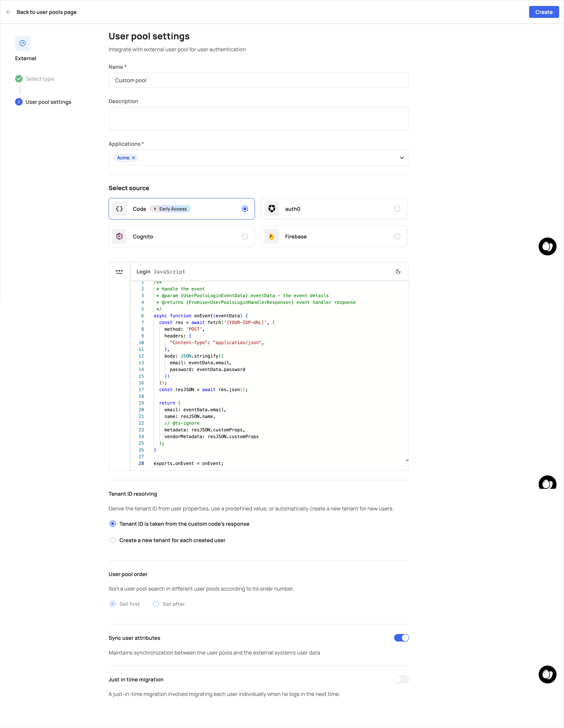The height and width of the screenshot is (728, 564).
Task: Select auth0 as the source
Action: tap(397, 209)
